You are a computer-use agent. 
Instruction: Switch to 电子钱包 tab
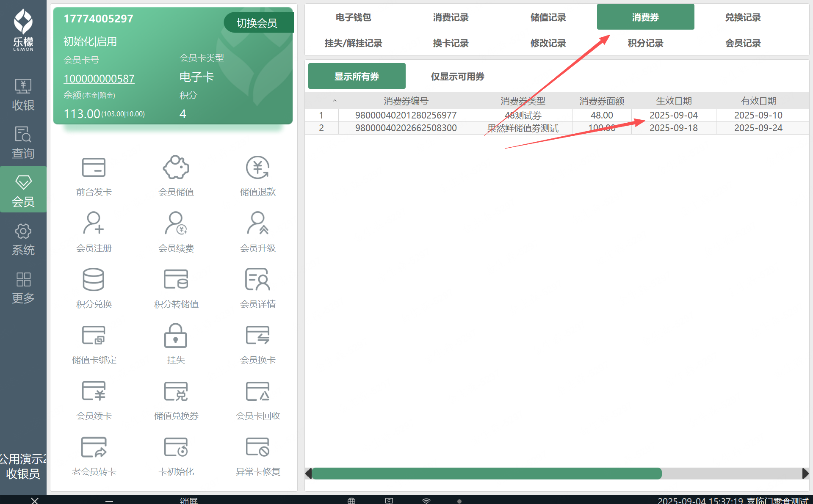353,17
